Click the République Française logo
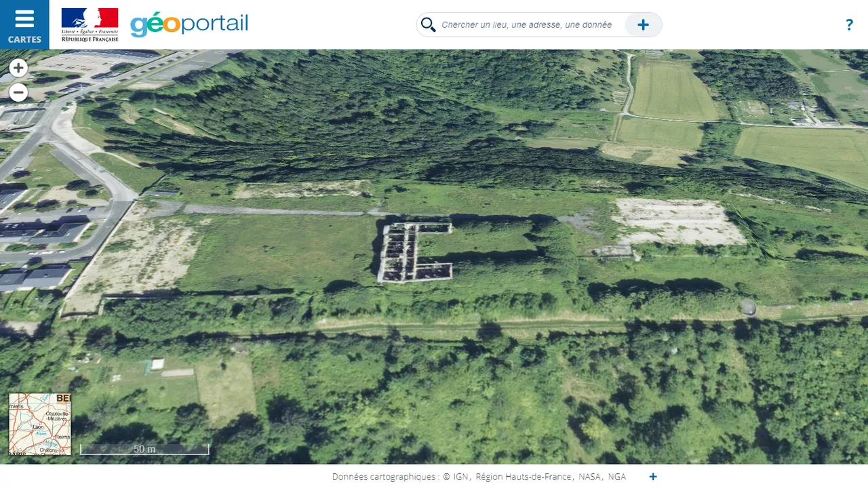868x489 pixels. (x=90, y=25)
